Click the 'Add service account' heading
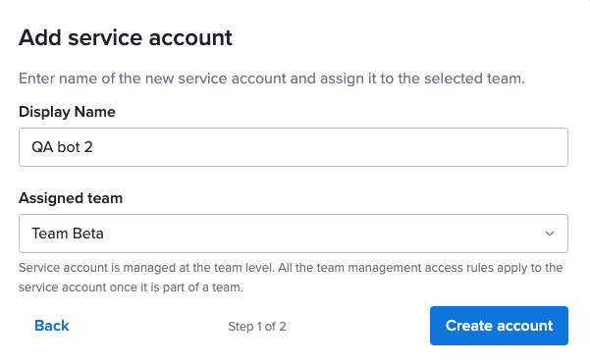The image size is (590, 364). pyautogui.click(x=126, y=37)
